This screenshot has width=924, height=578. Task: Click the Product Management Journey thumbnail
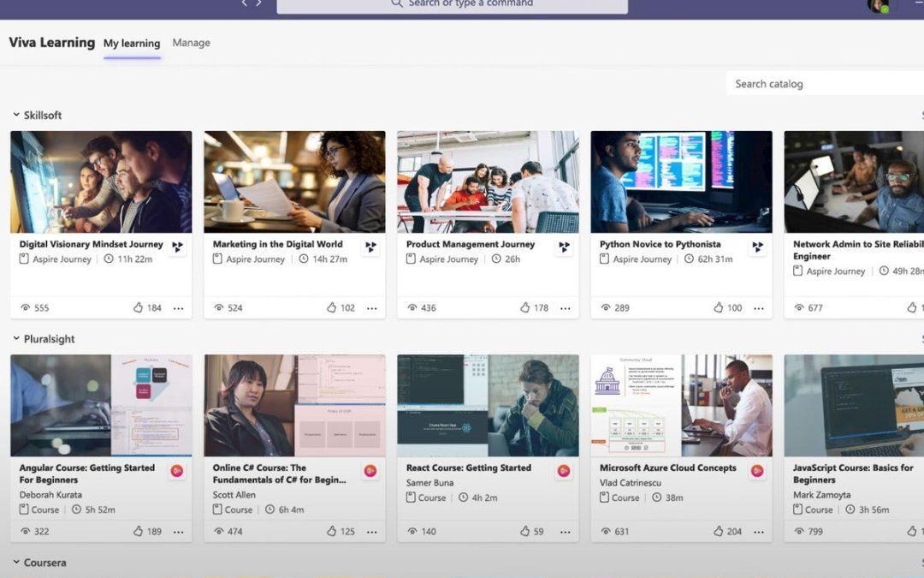point(488,182)
